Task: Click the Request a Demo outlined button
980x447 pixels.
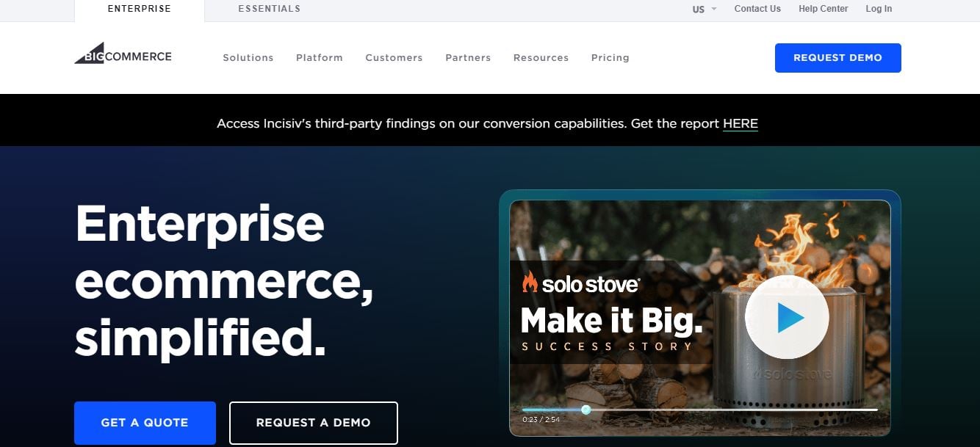Action: pyautogui.click(x=314, y=423)
